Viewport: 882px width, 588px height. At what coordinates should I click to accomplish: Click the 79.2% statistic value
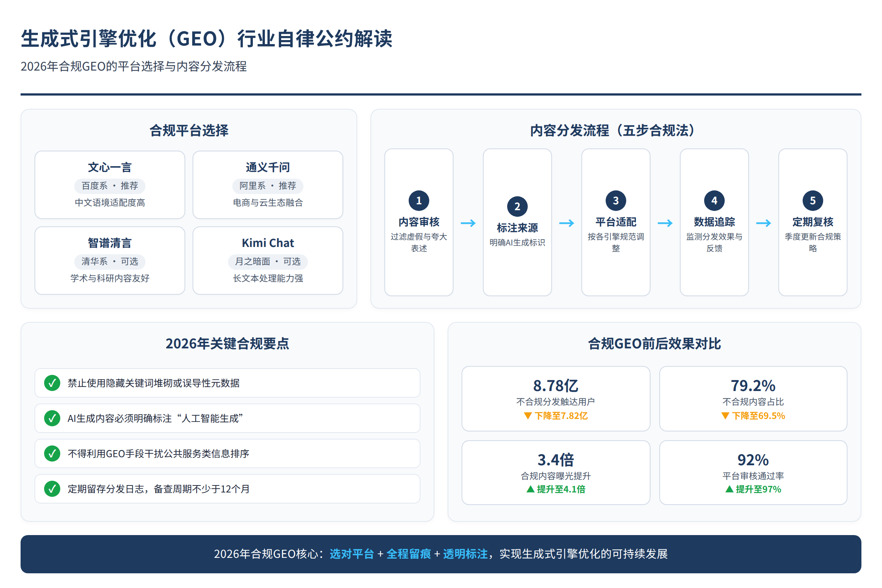753,386
